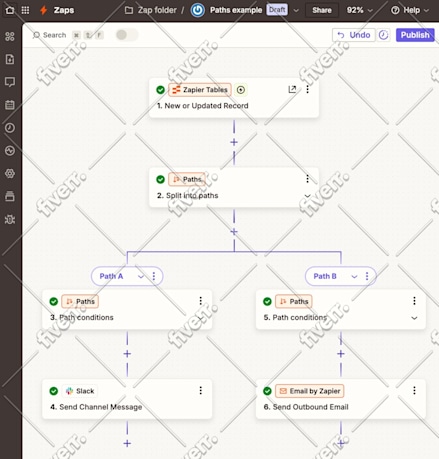Open the apps grid menu

tap(25, 10)
